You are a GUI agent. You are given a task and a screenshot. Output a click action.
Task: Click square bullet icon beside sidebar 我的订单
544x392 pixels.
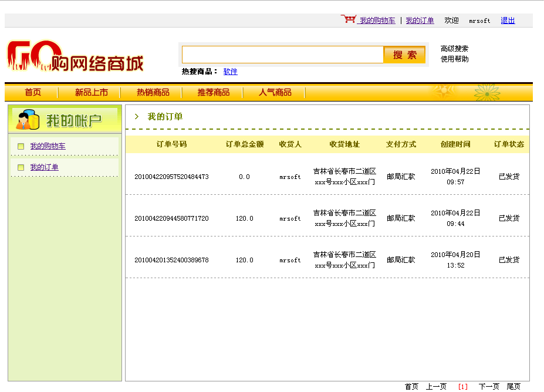coord(21,168)
